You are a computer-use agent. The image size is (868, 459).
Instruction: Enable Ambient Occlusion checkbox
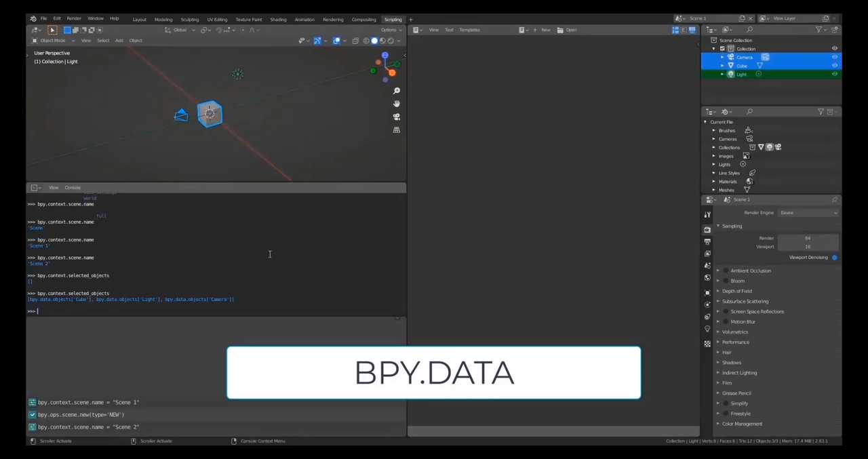click(x=726, y=271)
